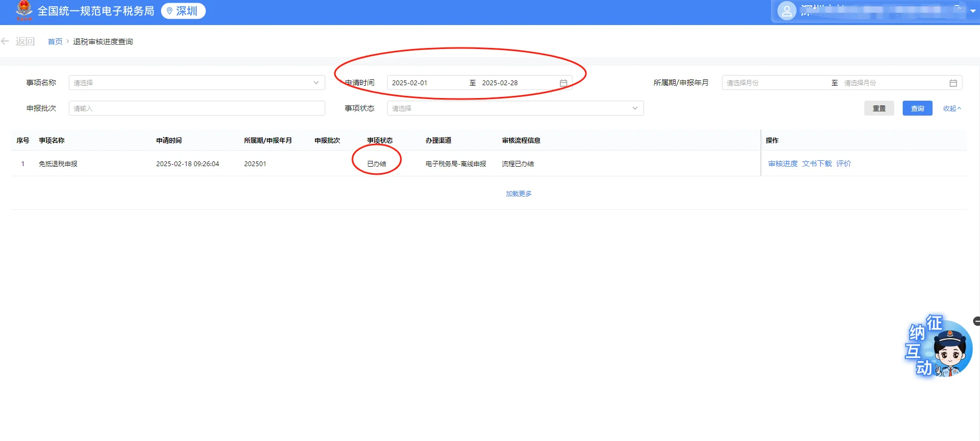Open the 首页 breadcrumb link
The width and height of the screenshot is (980, 441).
pos(55,42)
